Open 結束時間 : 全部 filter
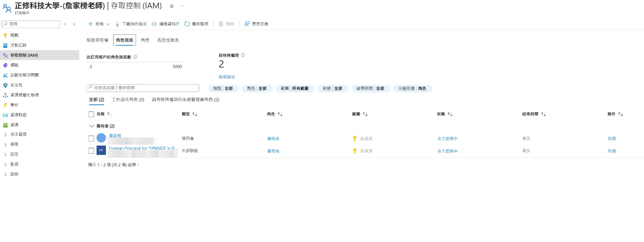Image resolution: width=644 pixels, height=242 pixels. pos(370,88)
